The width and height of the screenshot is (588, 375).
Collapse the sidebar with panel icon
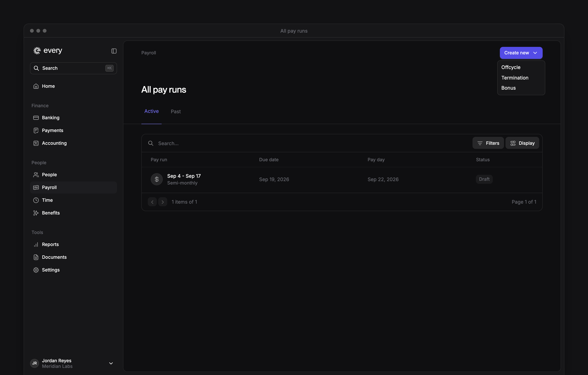pyautogui.click(x=114, y=51)
